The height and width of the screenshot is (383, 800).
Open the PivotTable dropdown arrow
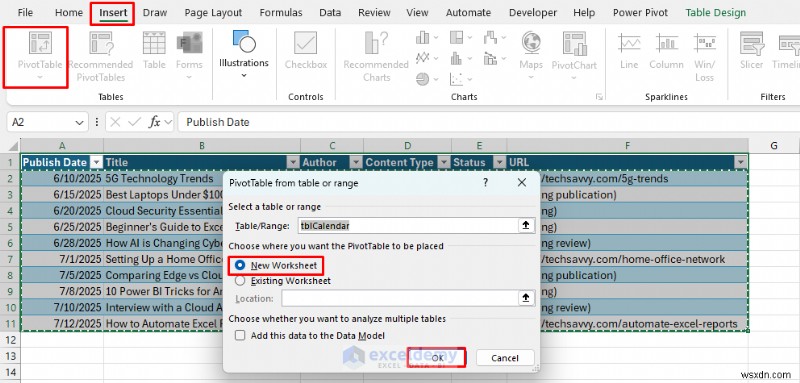[40, 78]
